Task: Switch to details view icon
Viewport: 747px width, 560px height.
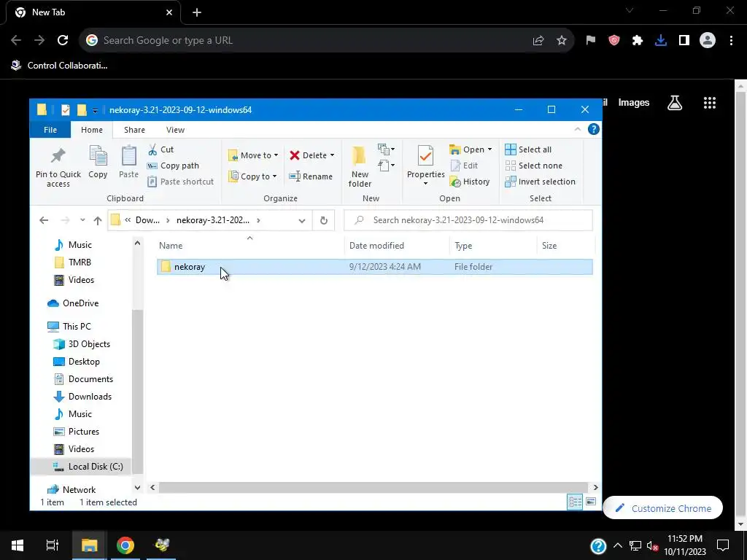Action: pyautogui.click(x=575, y=502)
